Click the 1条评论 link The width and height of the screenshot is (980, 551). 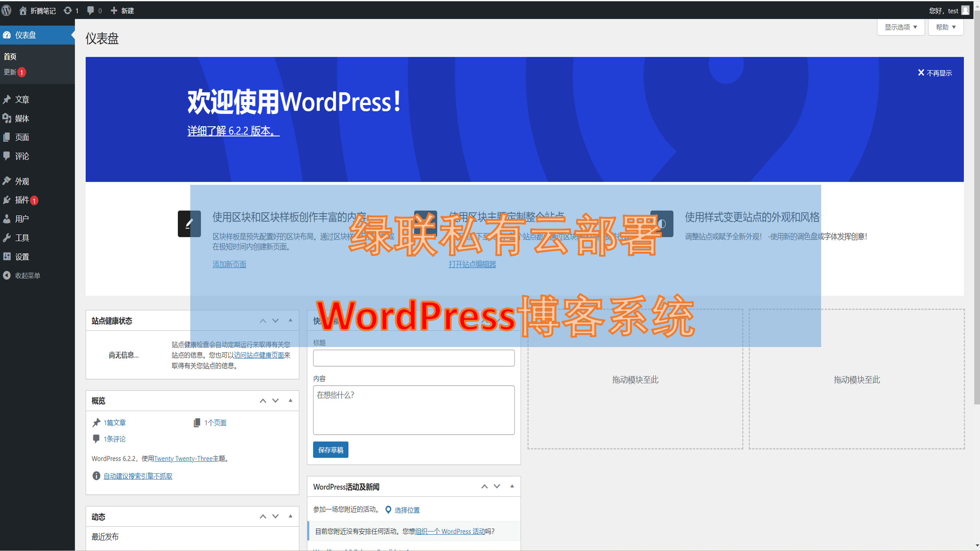pyautogui.click(x=115, y=439)
